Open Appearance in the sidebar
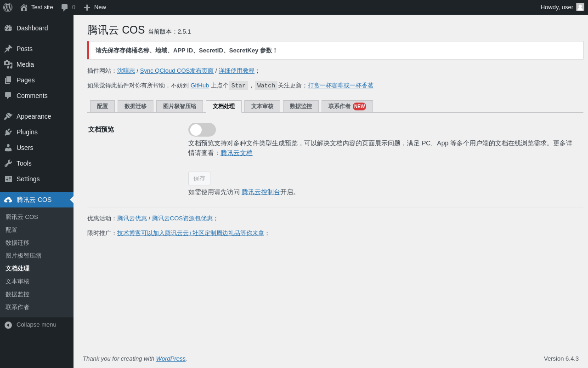 tap(37, 116)
